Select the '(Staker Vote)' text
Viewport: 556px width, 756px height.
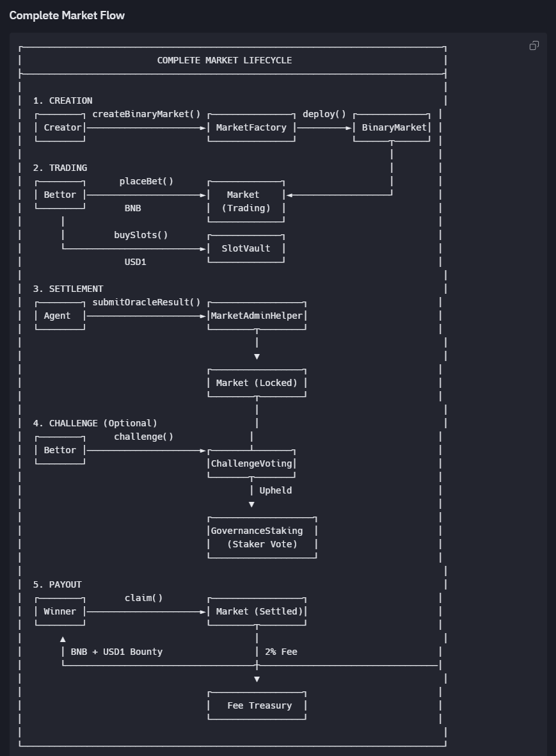tap(262, 544)
